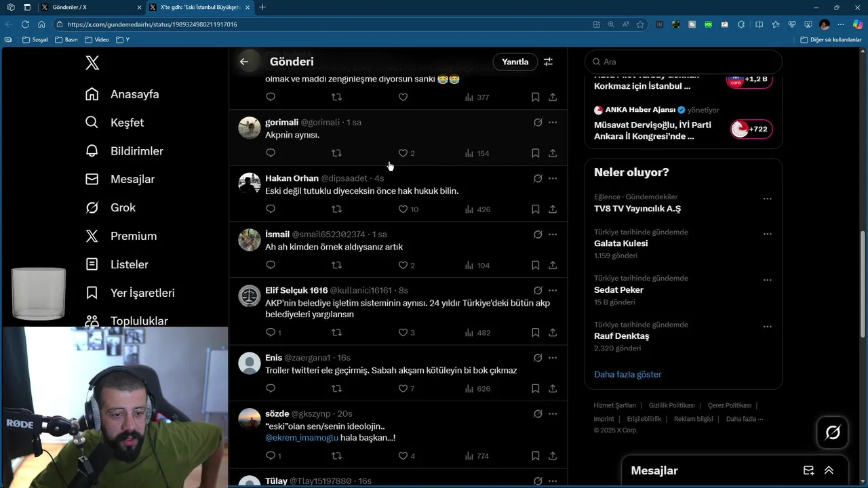Open reply filter settings icon next to Yanıtla
Image resolution: width=868 pixels, height=488 pixels.
[548, 62]
